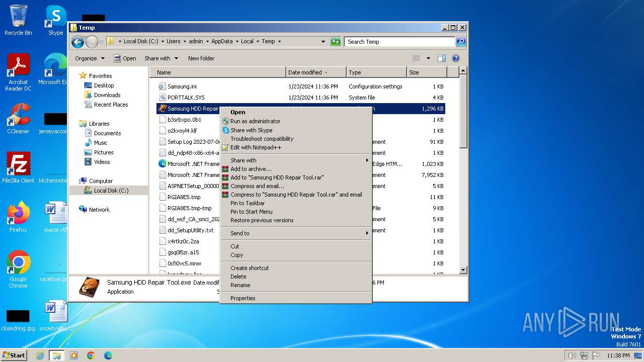Toggle the preview pane icon
The image size is (644, 362).
[442, 58]
